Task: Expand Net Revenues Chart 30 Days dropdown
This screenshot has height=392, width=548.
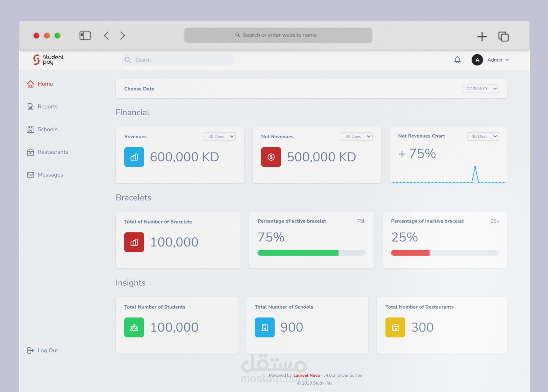Action: click(483, 136)
